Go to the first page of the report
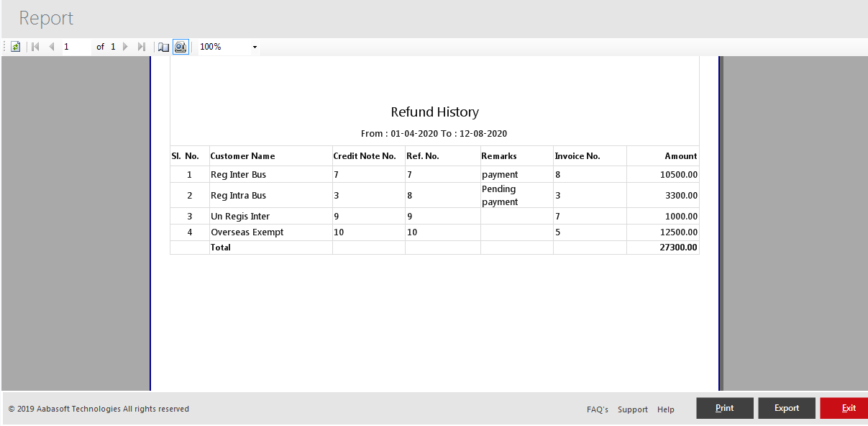 tap(35, 47)
